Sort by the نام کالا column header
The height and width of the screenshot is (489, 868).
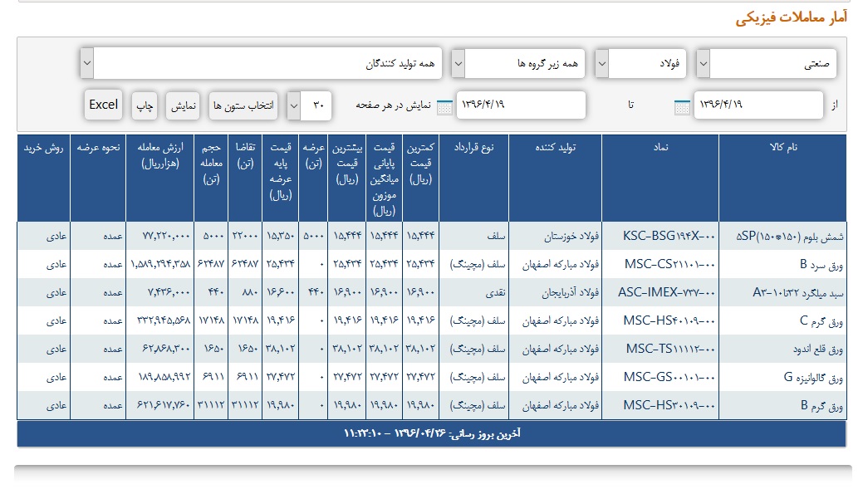(782, 147)
